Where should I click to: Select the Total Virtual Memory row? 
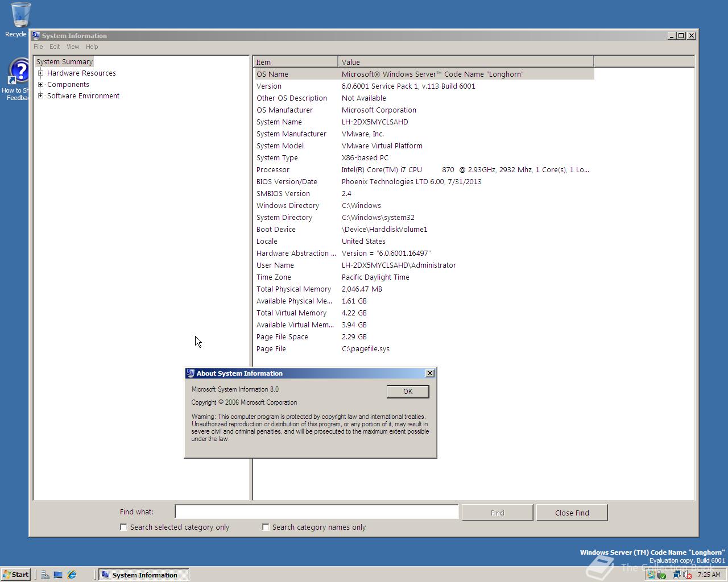pyautogui.click(x=424, y=313)
